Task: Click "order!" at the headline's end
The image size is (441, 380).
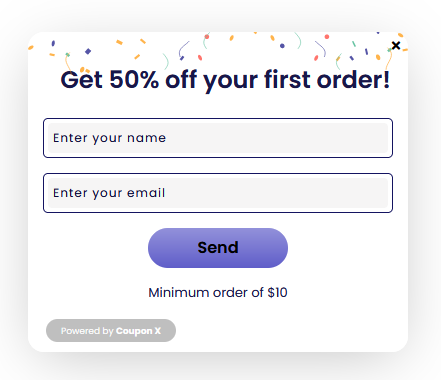Action: point(353,80)
